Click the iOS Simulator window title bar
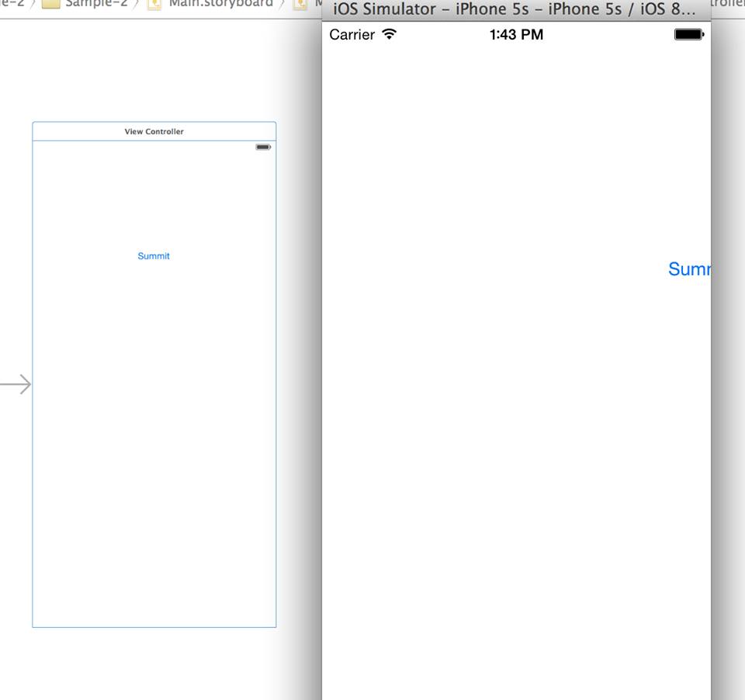 click(517, 9)
